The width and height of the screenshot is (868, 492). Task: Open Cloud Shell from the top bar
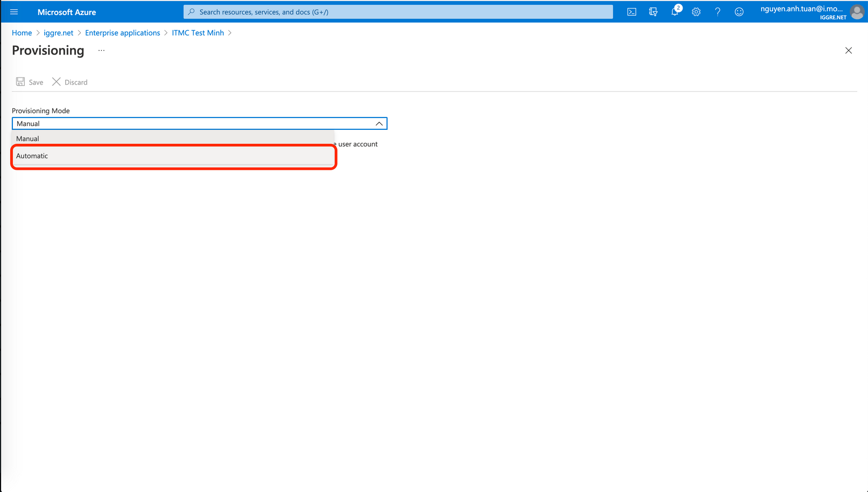[x=632, y=12]
